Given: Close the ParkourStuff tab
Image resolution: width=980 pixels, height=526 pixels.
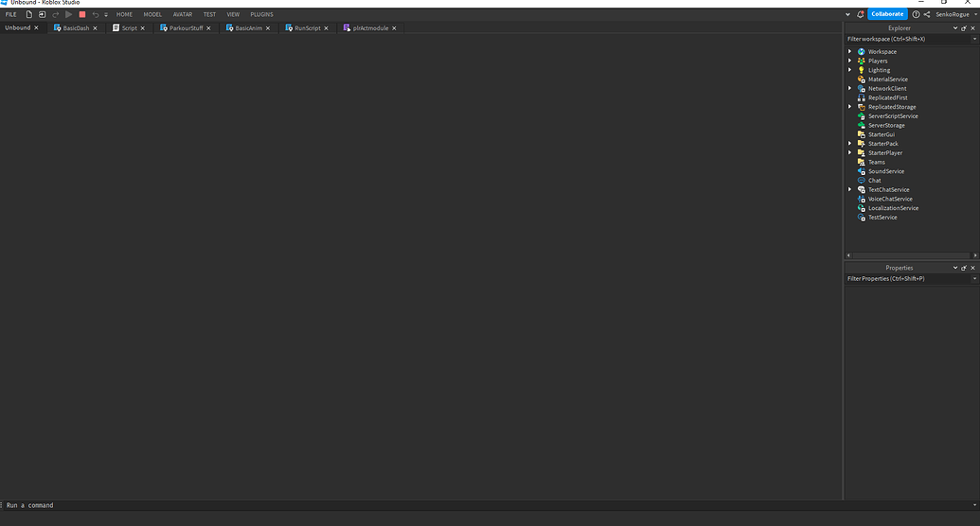Looking at the screenshot, I should click(x=208, y=28).
